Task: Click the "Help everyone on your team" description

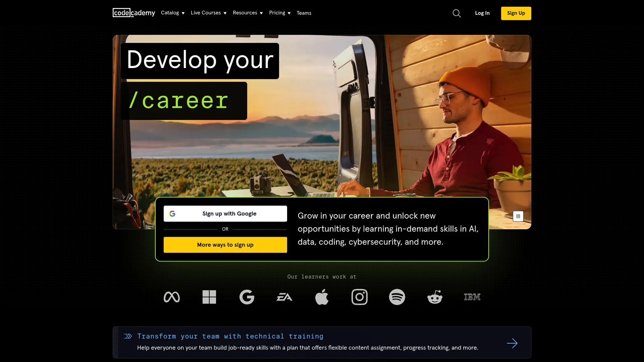Action: pyautogui.click(x=308, y=348)
